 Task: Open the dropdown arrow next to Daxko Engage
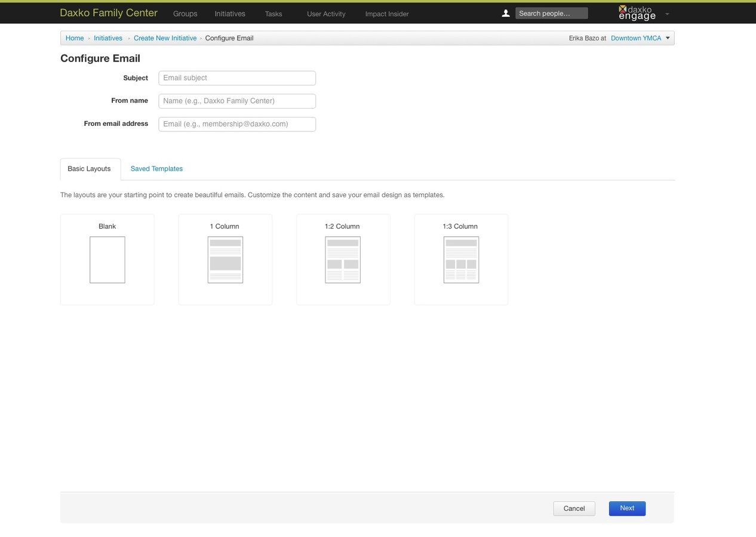667,14
